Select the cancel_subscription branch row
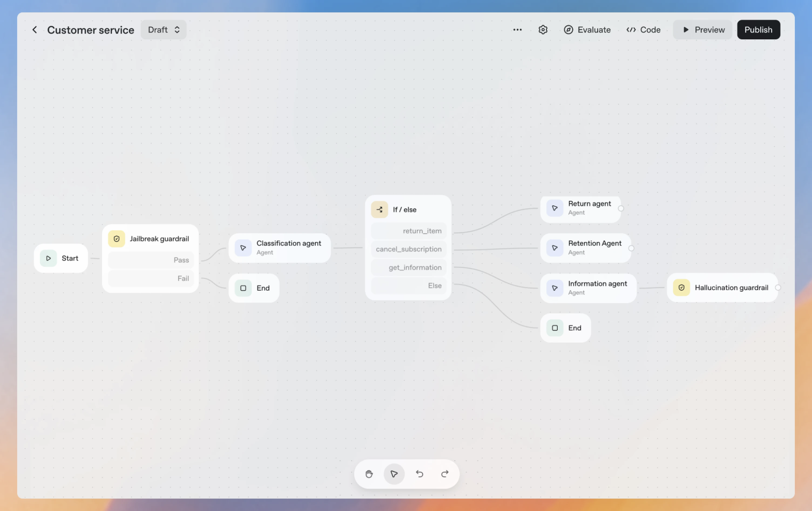 [409, 249]
